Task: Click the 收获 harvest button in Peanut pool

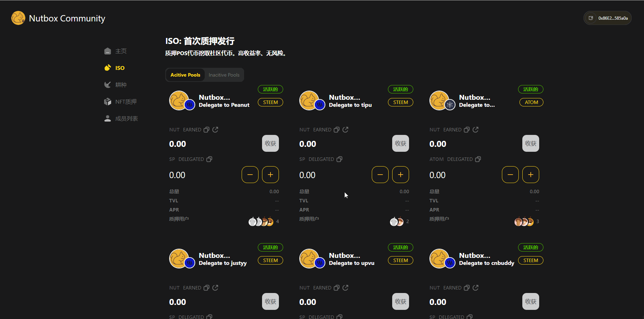Action: click(x=270, y=143)
